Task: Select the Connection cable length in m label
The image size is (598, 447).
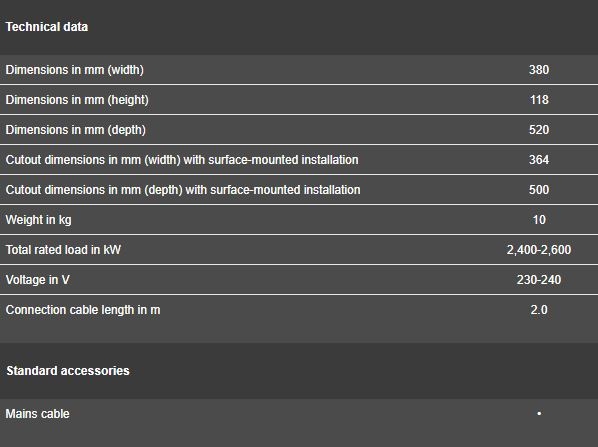Action: point(83,310)
